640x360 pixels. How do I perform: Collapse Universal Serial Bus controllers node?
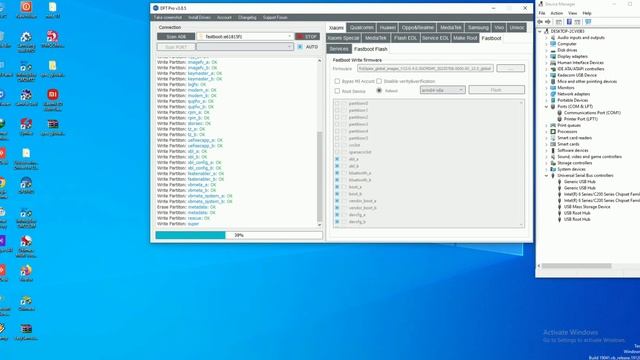(x=547, y=176)
